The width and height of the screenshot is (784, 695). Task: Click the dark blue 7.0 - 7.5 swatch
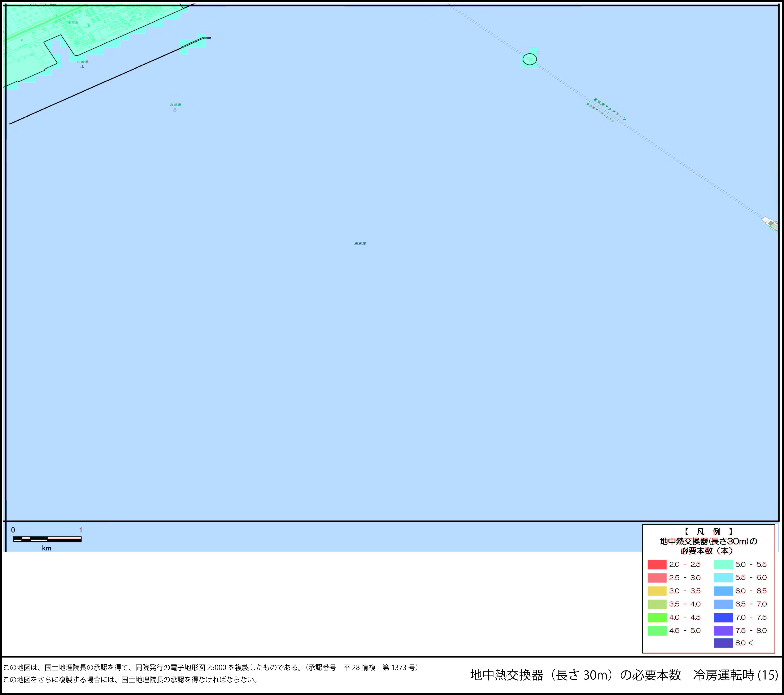click(723, 617)
